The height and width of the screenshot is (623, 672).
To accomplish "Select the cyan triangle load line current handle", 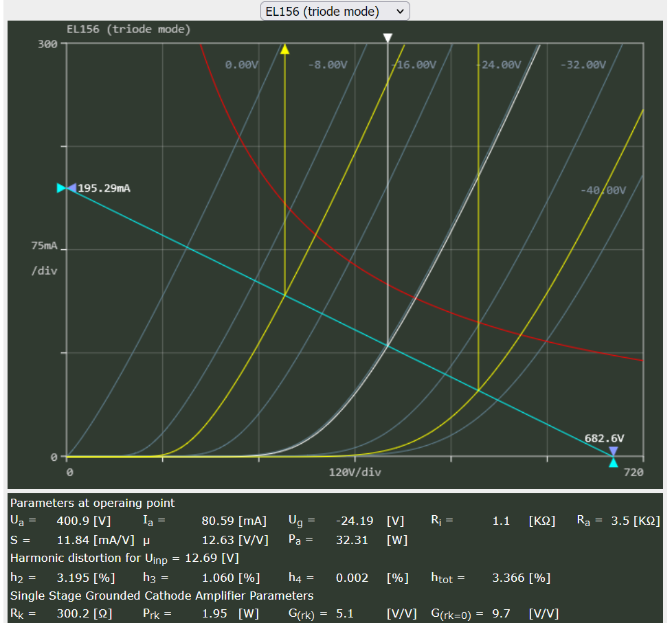I will click(61, 188).
